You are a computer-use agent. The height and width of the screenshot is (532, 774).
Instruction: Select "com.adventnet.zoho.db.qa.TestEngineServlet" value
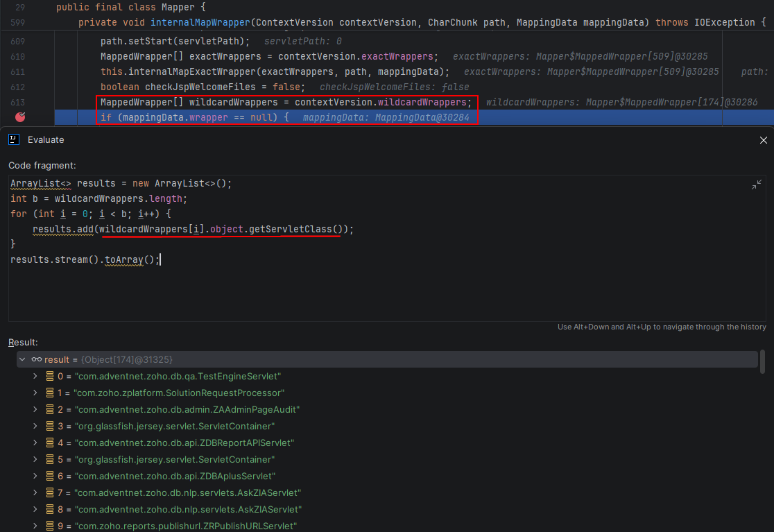[178, 376]
